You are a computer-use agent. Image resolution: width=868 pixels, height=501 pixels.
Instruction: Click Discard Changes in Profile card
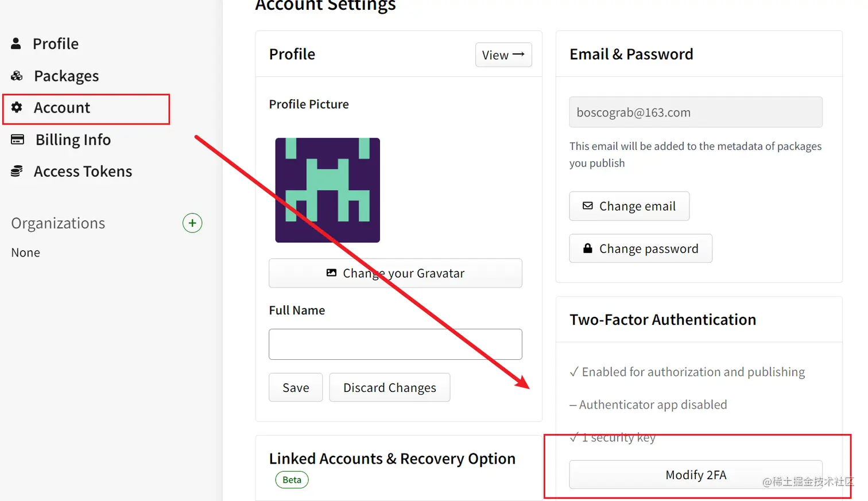[x=389, y=387]
